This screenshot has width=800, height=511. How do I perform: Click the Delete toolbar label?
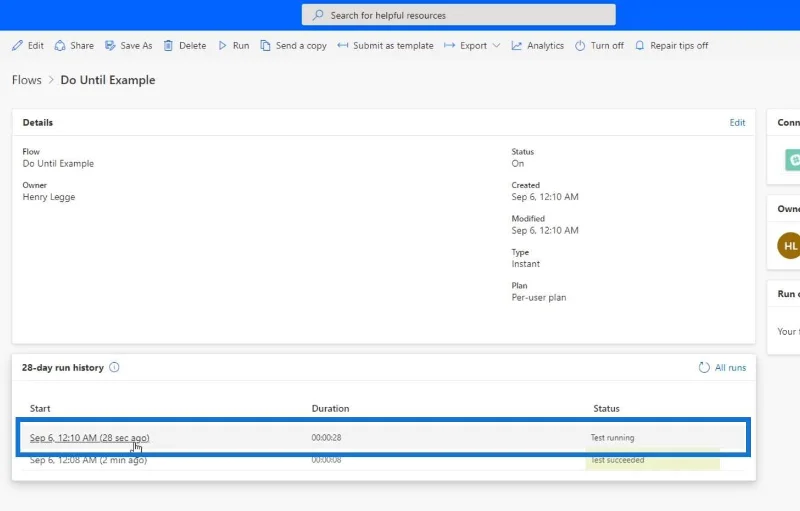(x=192, y=45)
